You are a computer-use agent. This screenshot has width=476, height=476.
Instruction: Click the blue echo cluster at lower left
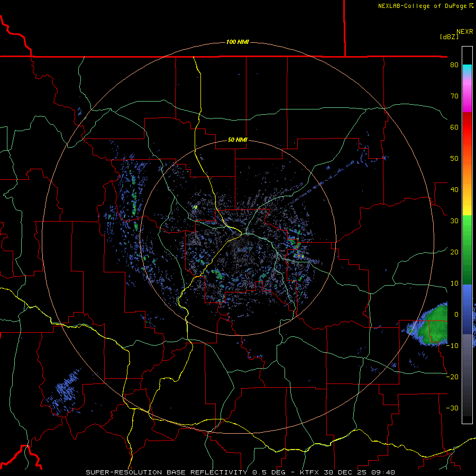(65, 391)
